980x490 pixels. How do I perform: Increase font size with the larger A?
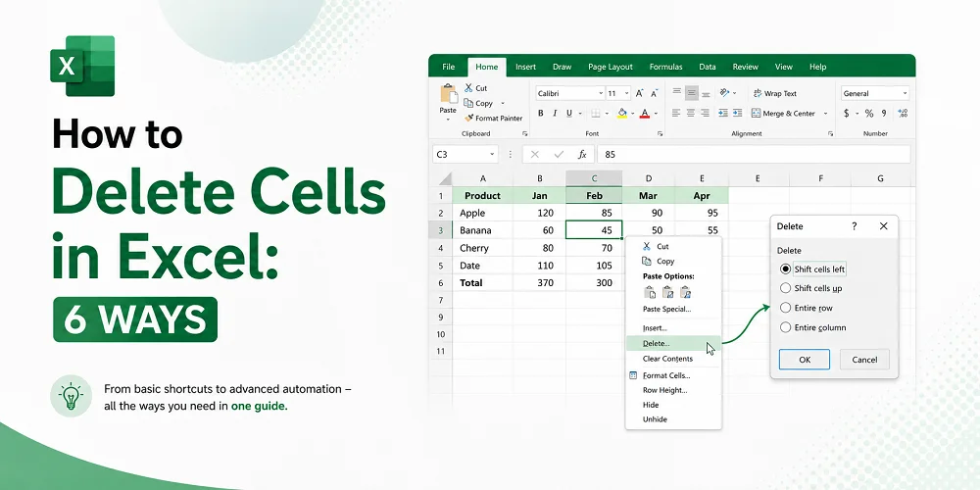[x=639, y=93]
